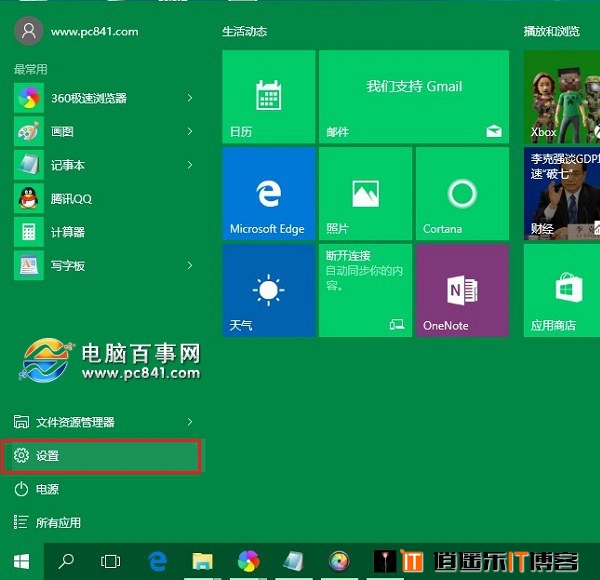This screenshot has width=600, height=580.
Task: Open the 照片 photos tile
Action: pyautogui.click(x=365, y=194)
